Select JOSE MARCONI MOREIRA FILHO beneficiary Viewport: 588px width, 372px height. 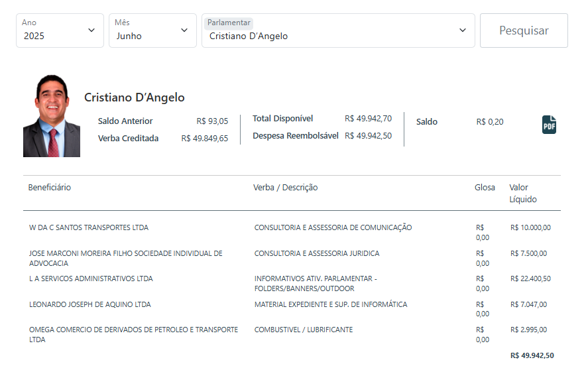tap(126, 258)
